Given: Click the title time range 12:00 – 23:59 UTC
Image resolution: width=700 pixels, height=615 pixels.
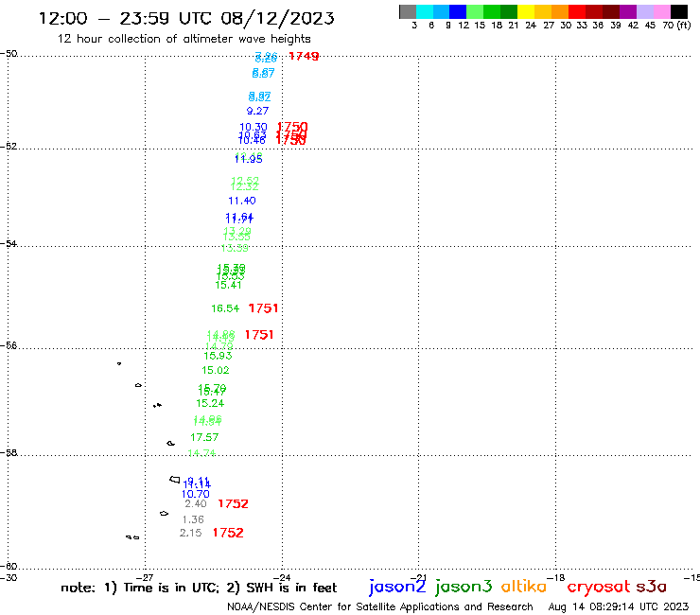Looking at the screenshot, I should (x=125, y=18).
